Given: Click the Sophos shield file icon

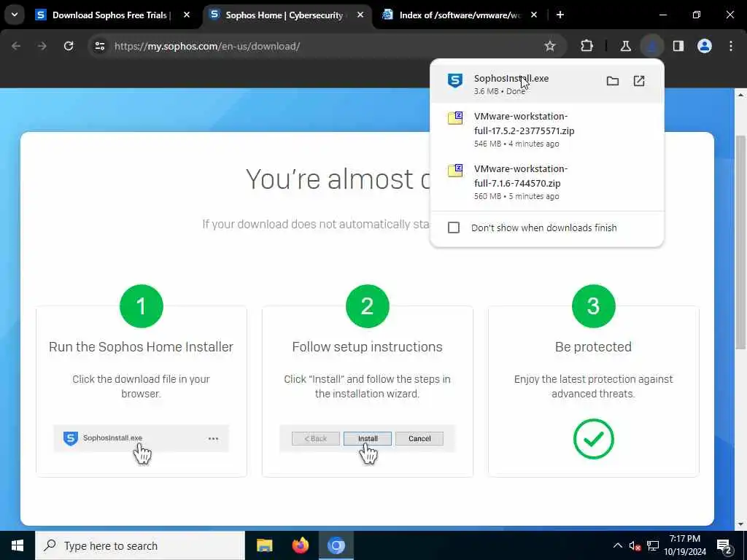Looking at the screenshot, I should pyautogui.click(x=455, y=80).
